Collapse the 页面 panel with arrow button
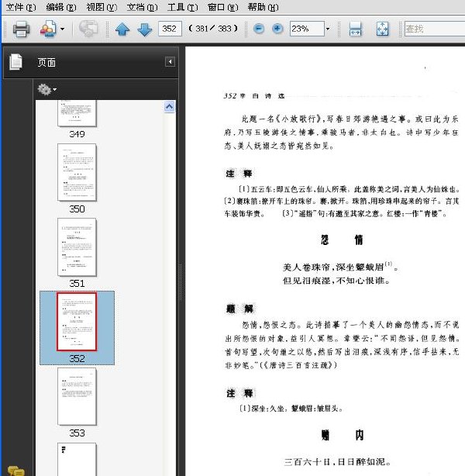Viewport: 465px width, 476px height. (170, 62)
